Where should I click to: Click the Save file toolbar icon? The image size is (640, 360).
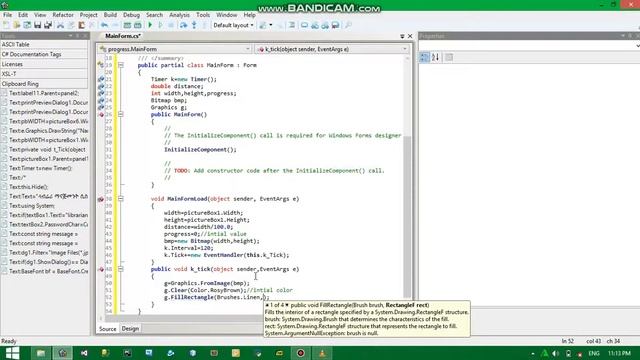point(38,25)
